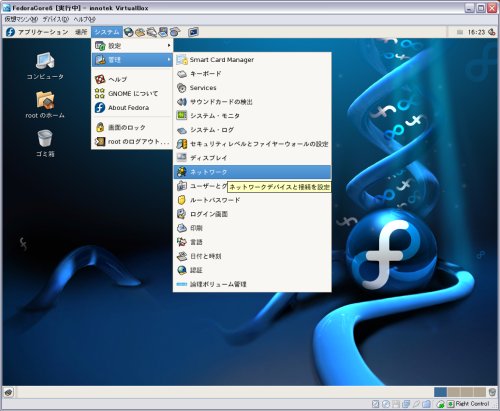Click the mouse capture indicator icon
The image size is (500, 411).
pos(441,404)
